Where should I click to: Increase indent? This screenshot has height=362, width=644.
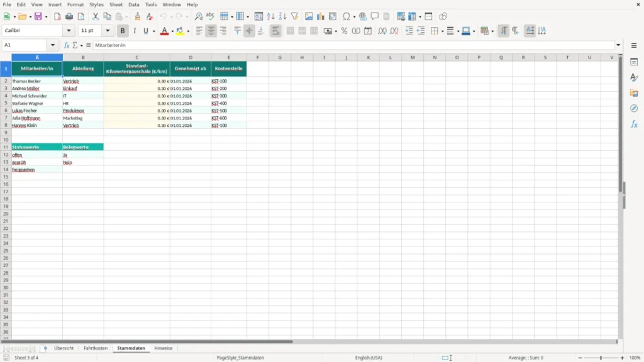(x=409, y=31)
